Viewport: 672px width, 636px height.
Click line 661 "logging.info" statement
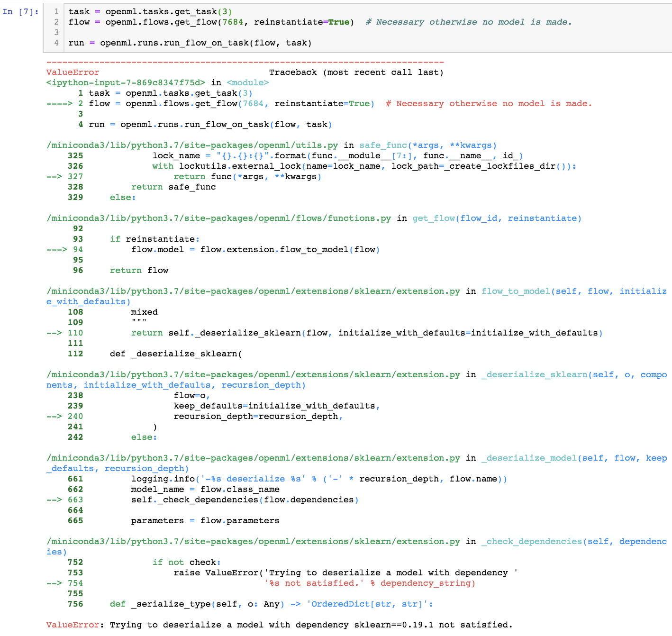pos(319,479)
